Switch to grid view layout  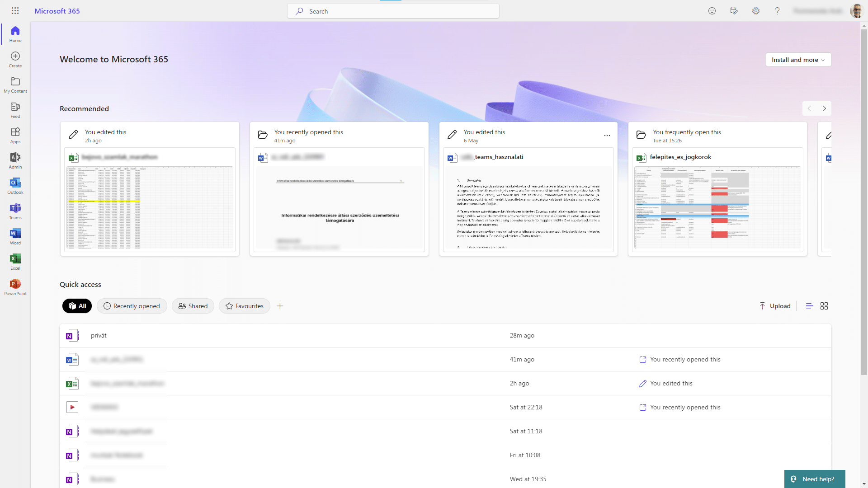824,306
